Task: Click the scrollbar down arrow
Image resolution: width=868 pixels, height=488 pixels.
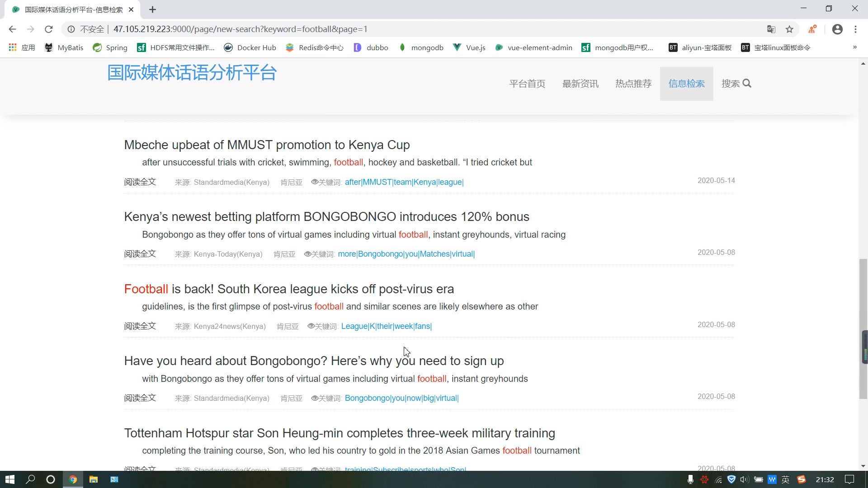Action: point(863,466)
